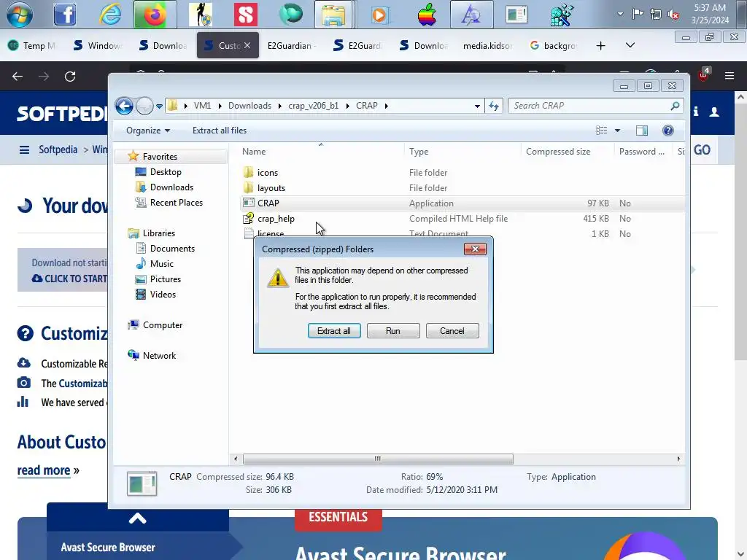
Task: Switch to the Window browser tab
Action: pos(97,46)
